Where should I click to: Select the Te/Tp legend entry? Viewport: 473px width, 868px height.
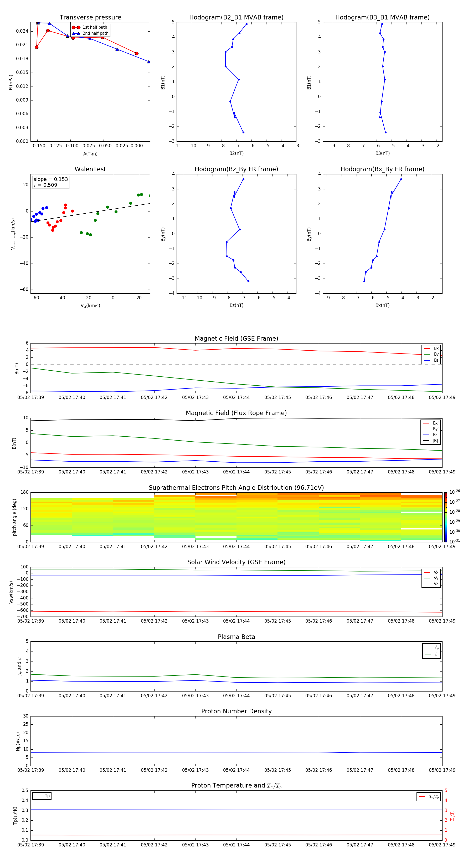pyautogui.click(x=429, y=796)
